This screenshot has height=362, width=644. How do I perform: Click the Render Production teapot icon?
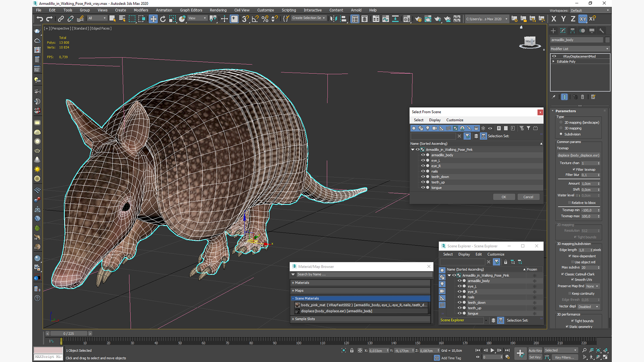pos(438,19)
